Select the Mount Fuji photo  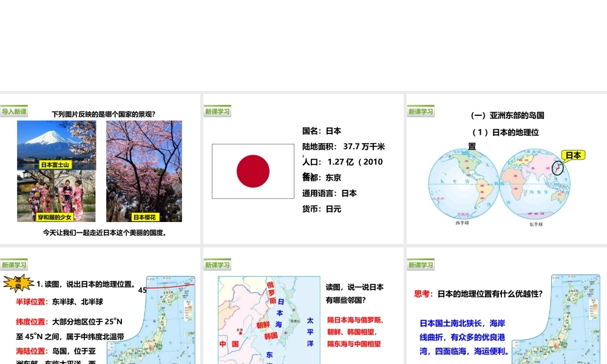[56, 145]
